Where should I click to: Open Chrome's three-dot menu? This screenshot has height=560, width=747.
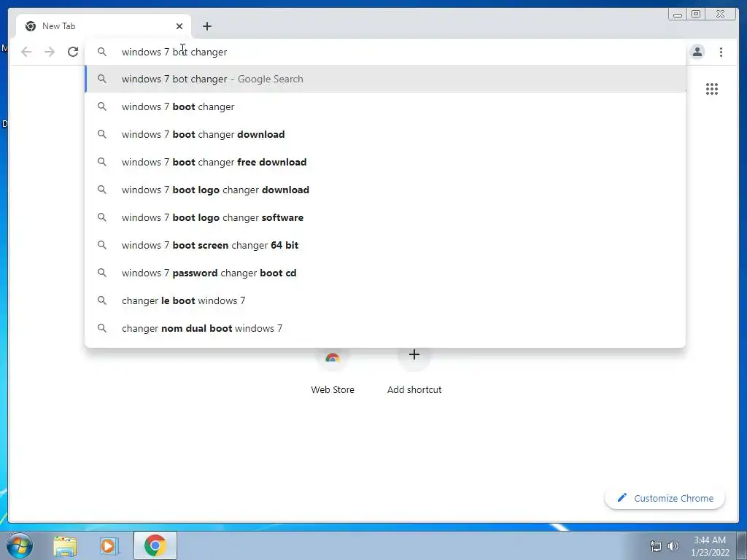[x=721, y=52]
